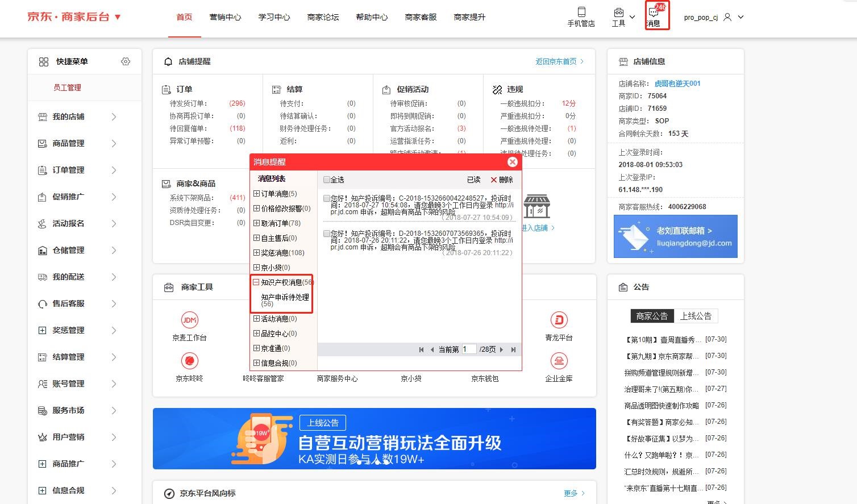
Task: Open the 手机管店 phone icon
Action: pos(581,12)
